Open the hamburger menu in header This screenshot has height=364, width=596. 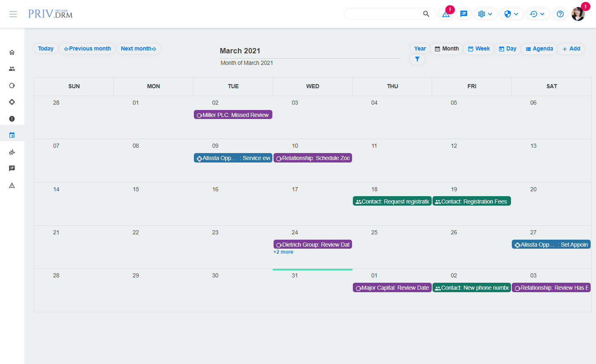coord(13,14)
